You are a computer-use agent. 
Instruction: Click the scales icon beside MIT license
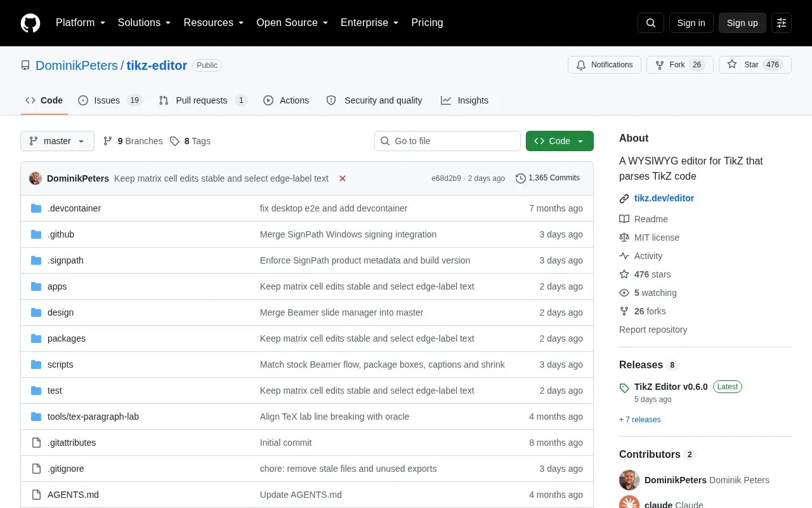pyautogui.click(x=624, y=237)
